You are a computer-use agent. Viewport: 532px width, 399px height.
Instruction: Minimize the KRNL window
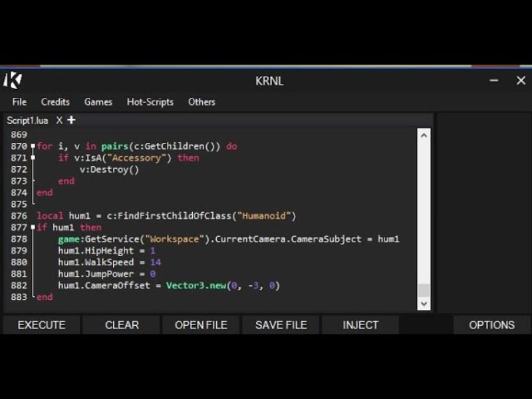pos(494,80)
